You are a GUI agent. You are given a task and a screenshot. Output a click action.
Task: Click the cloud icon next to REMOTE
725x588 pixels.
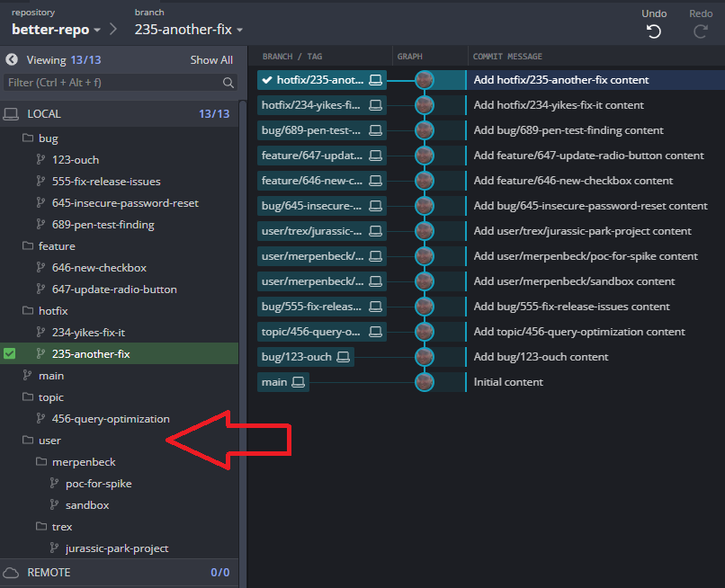point(10,572)
